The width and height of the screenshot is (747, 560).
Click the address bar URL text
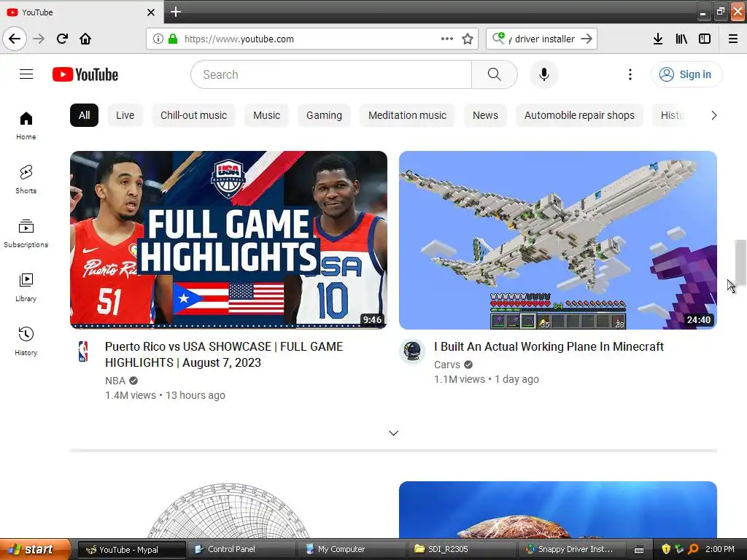[239, 39]
